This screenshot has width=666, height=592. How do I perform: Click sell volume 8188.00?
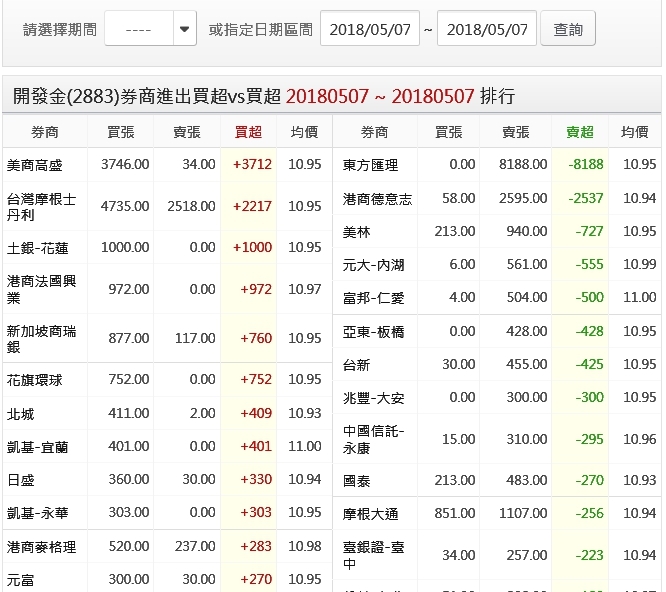[523, 164]
